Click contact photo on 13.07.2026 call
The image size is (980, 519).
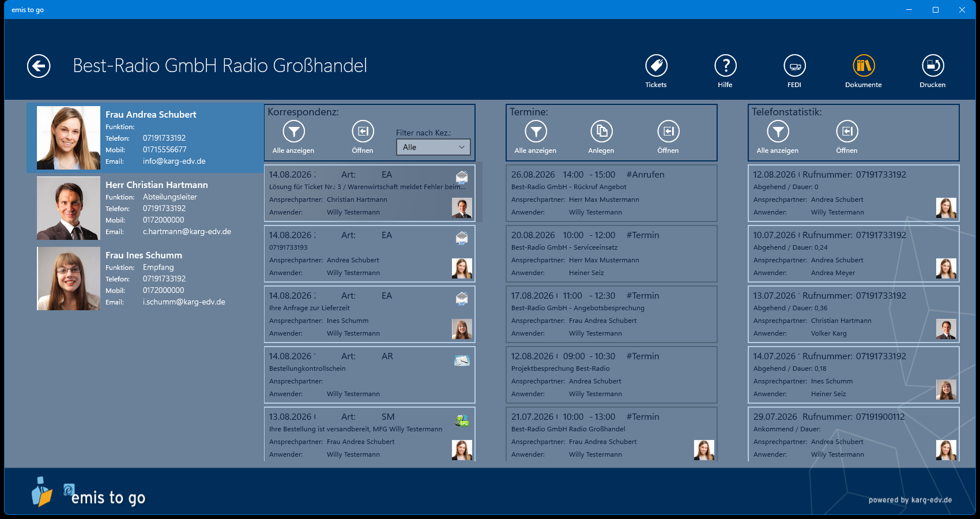(x=946, y=329)
